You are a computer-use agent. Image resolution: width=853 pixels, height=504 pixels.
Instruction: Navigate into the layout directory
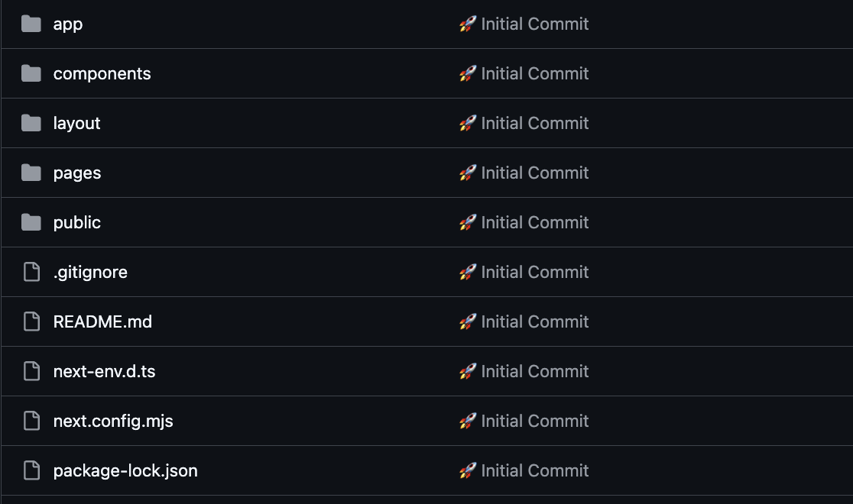[76, 123]
